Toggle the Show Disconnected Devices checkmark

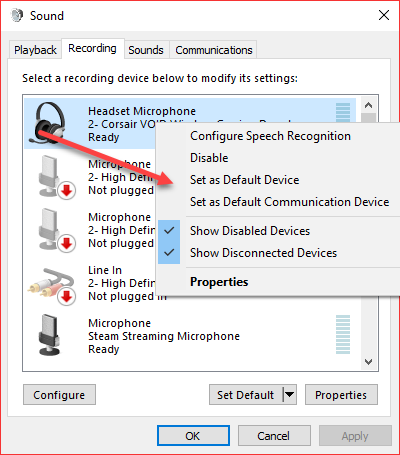169,253
